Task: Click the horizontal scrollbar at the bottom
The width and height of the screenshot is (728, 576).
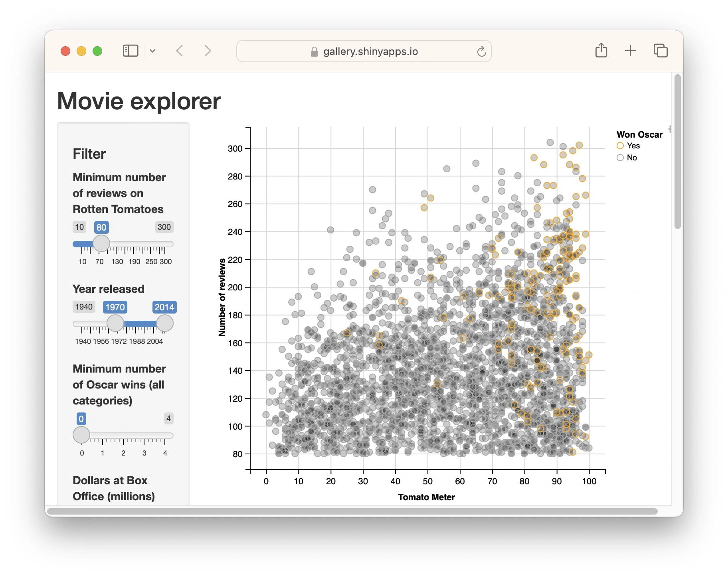Action: pos(351,511)
